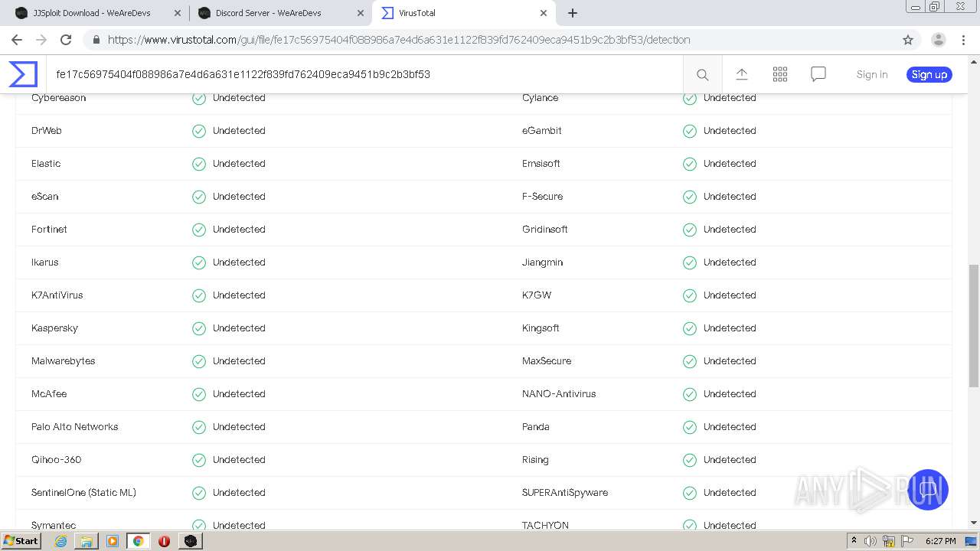Screen dimensions: 980x551
Task: Click the search magnifier icon
Action: click(x=702, y=74)
